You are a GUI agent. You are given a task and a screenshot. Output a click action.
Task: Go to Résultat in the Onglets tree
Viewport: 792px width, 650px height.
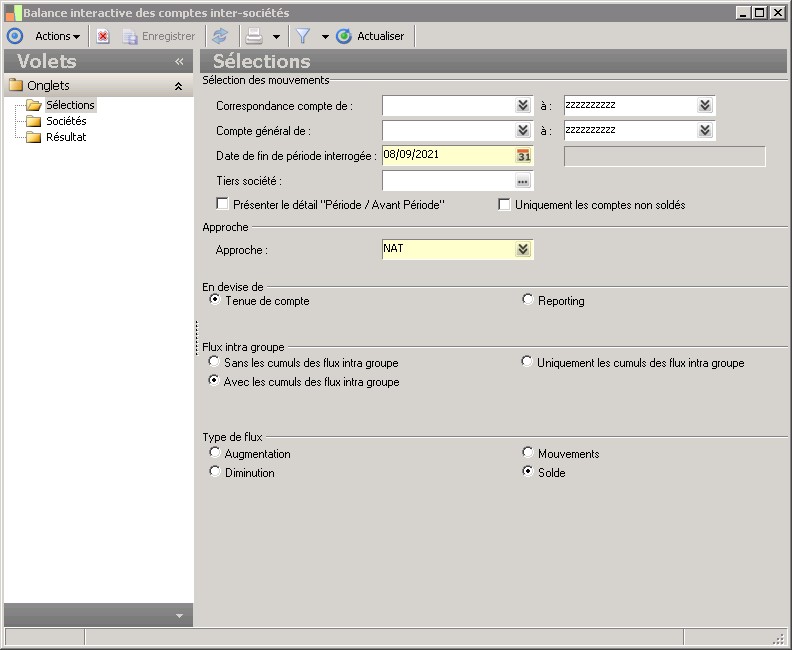[x=66, y=137]
